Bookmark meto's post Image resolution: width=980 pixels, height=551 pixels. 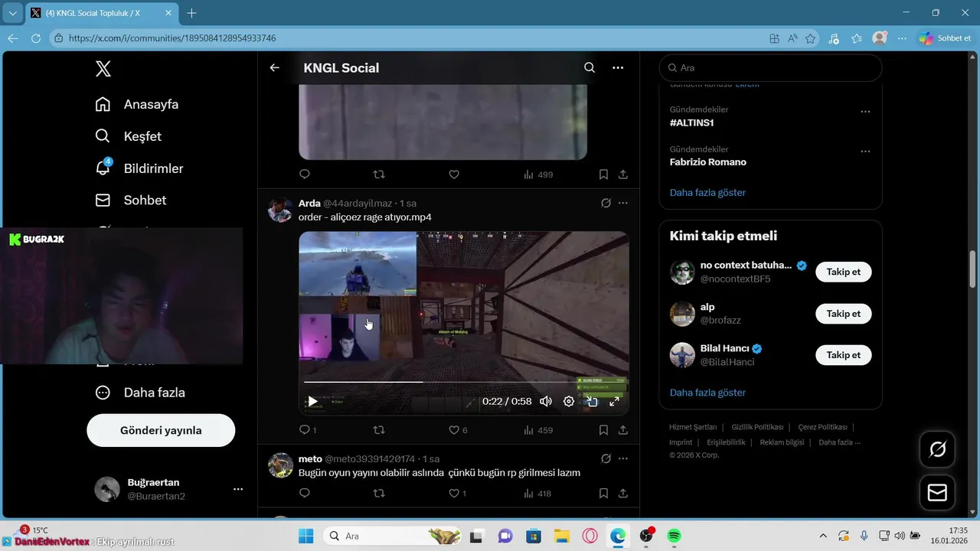coord(603,494)
